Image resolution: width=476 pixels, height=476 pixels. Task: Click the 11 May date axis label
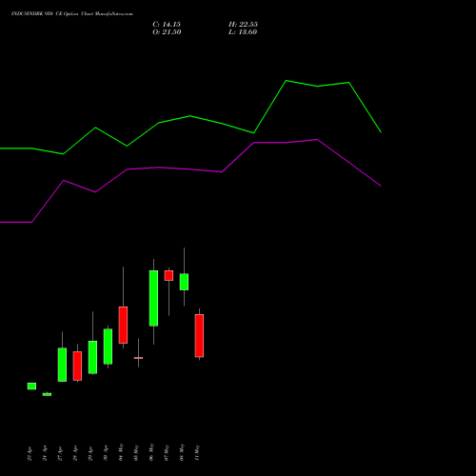pyautogui.click(x=197, y=452)
